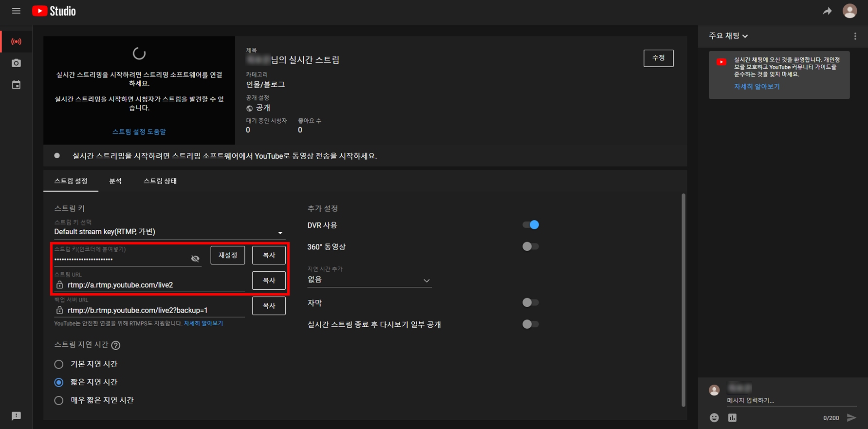Click the YouTube Studio logo
Screen dimensions: 868x429
point(54,11)
